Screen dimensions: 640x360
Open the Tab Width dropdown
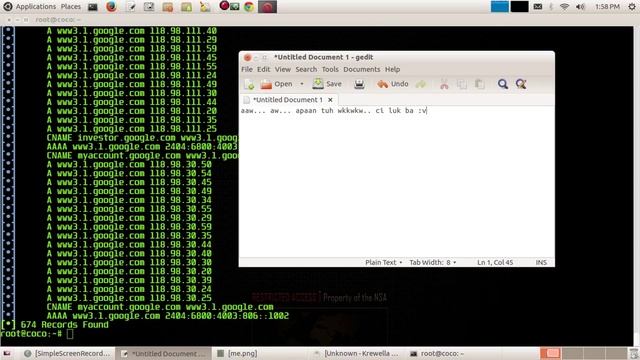click(433, 262)
